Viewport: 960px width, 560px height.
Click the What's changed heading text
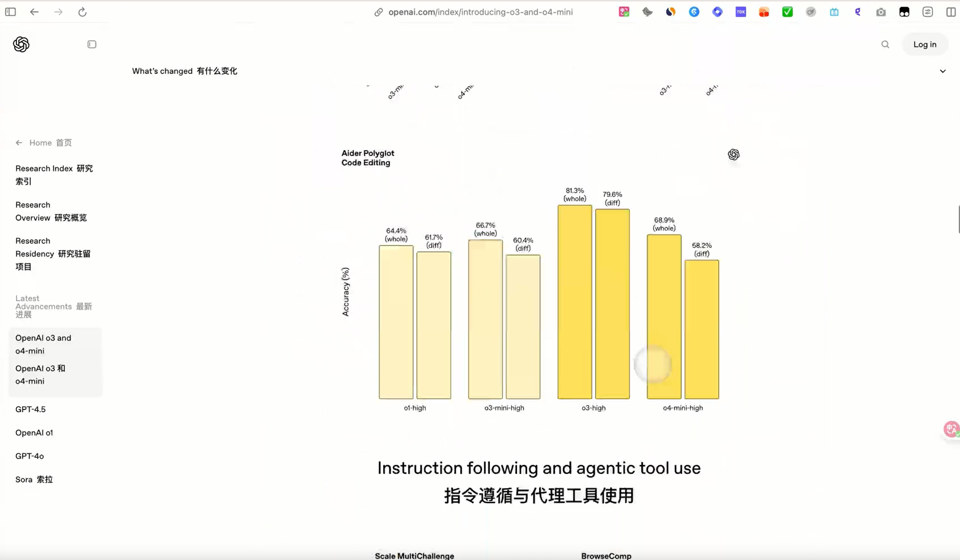click(x=185, y=71)
